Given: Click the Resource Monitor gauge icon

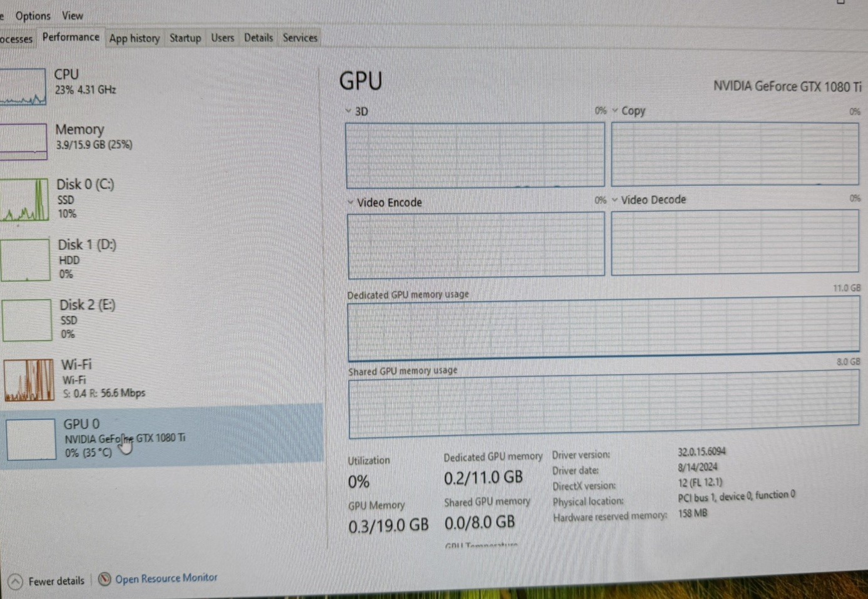Looking at the screenshot, I should (x=105, y=579).
